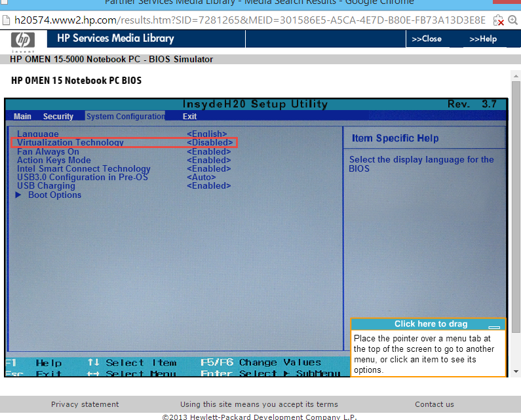521x420 pixels.
Task: Click the page scrollbar up arrow
Action: [x=516, y=76]
